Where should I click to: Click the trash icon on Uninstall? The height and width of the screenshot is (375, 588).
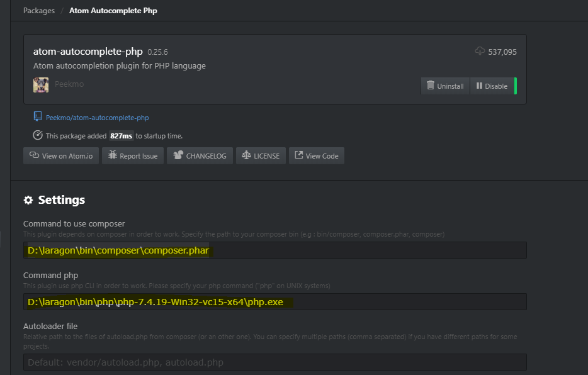coord(431,86)
